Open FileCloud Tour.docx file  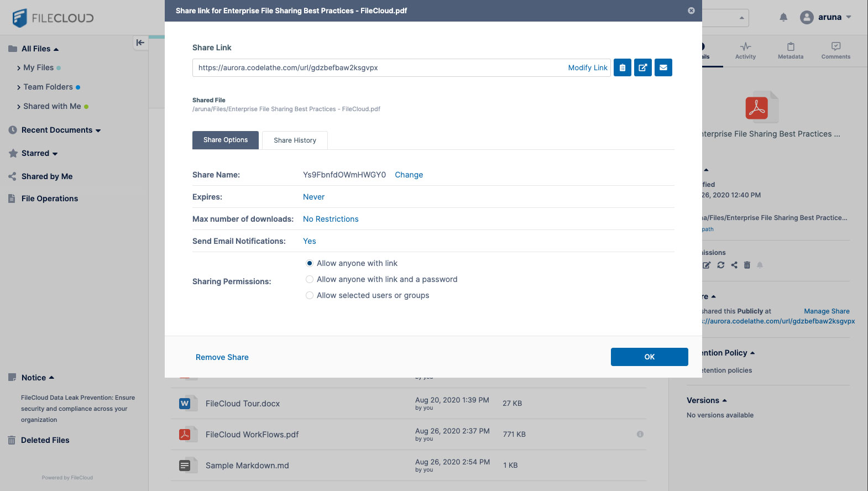(x=243, y=404)
